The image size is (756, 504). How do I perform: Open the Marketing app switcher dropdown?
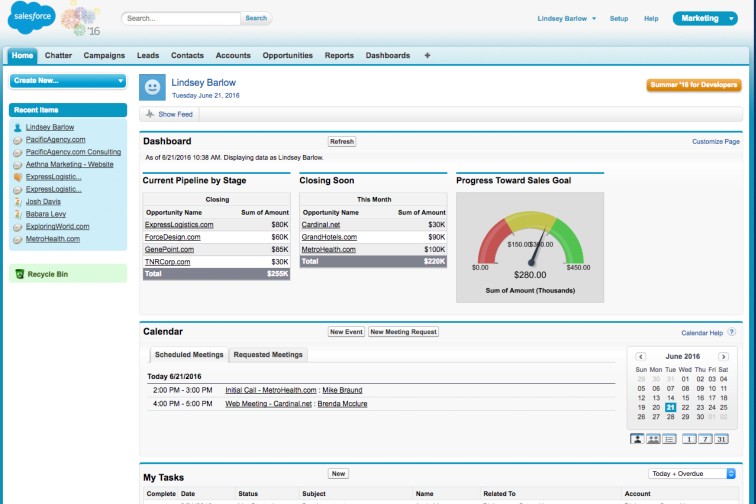coord(705,18)
